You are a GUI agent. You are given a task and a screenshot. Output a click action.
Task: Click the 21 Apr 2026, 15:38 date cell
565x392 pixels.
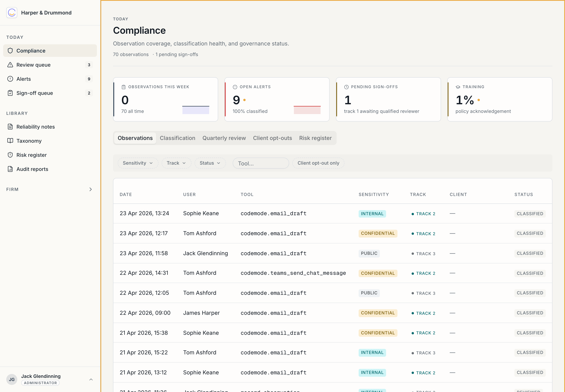click(x=144, y=333)
